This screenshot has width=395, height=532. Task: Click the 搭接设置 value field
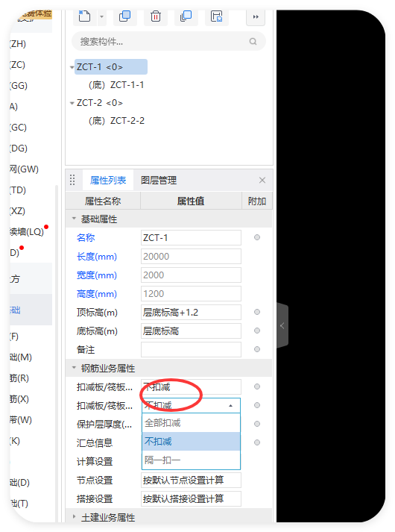pos(191,498)
